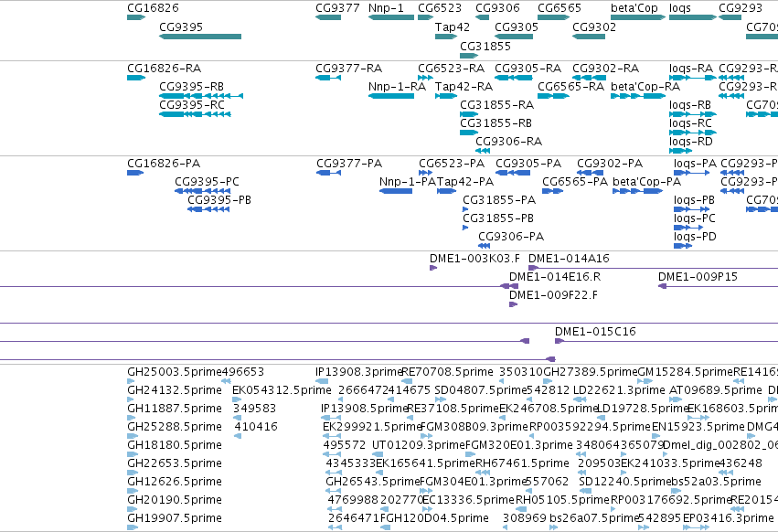Select the CG16826 gene feature
The width and height of the screenshot is (778, 532).
tap(136, 17)
